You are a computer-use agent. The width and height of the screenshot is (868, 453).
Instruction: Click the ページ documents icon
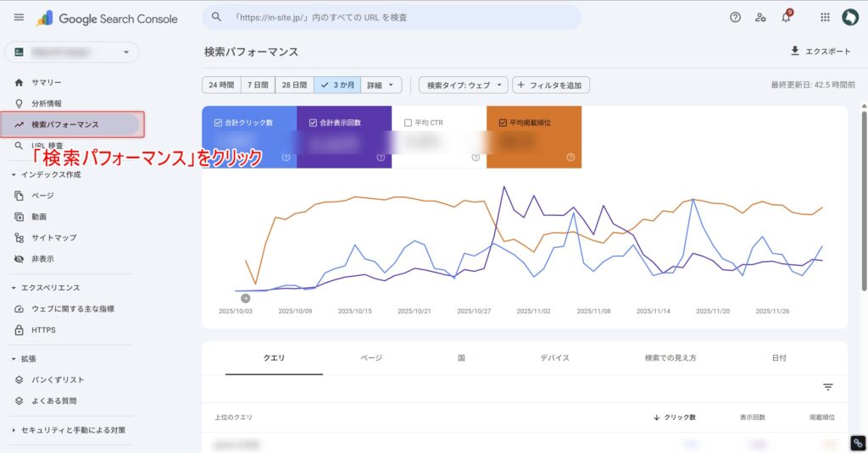tap(19, 196)
